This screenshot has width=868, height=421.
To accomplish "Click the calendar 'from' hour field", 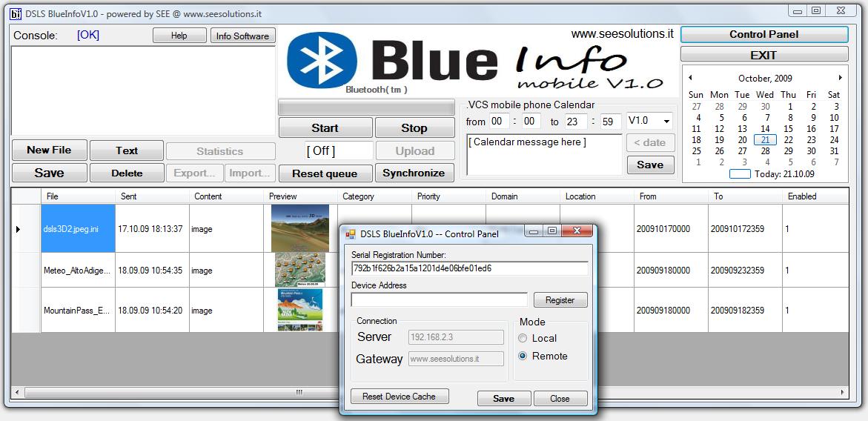I will [499, 121].
